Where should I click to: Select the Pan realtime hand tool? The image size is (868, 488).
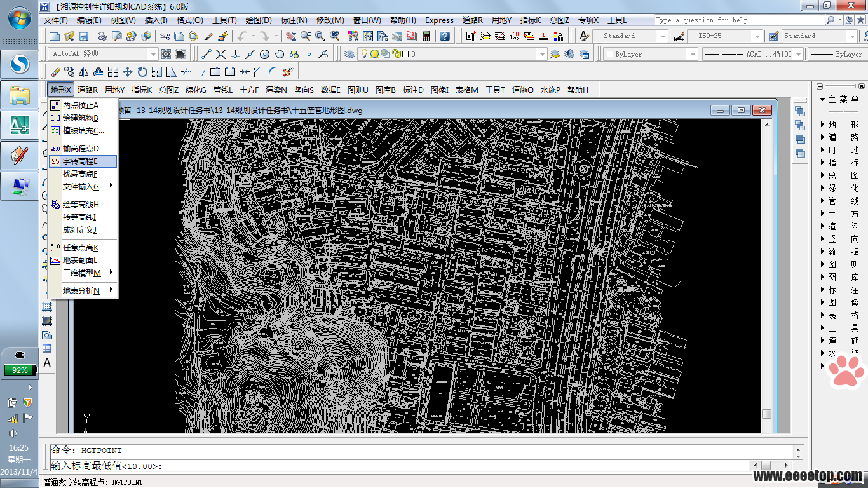pos(291,36)
